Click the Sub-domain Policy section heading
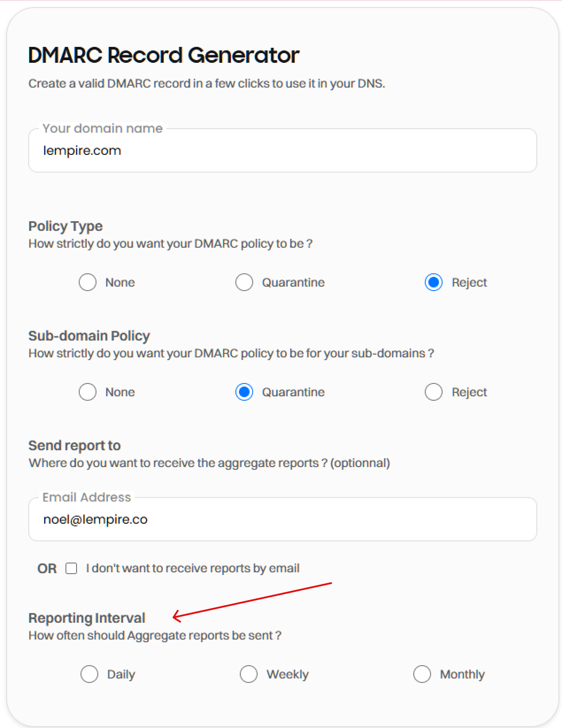The width and height of the screenshot is (562, 728). [89, 336]
